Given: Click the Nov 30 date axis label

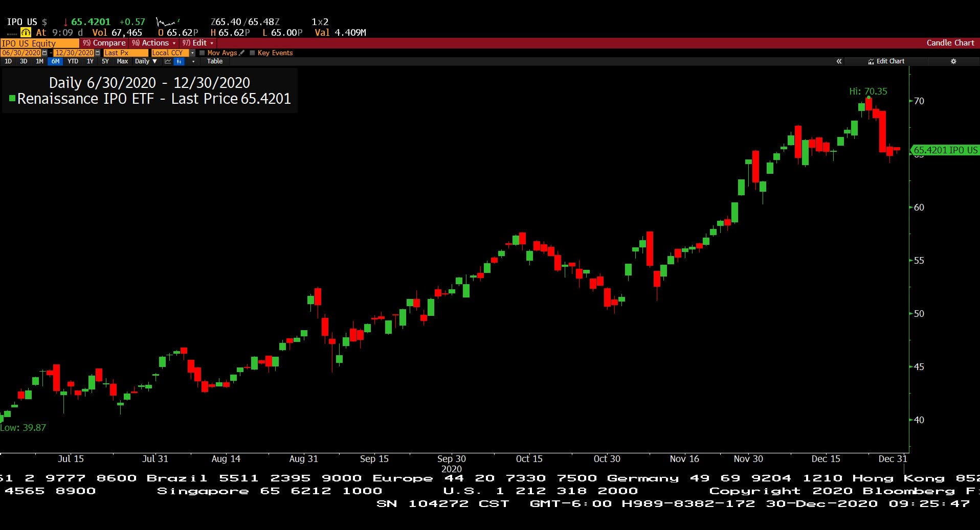Looking at the screenshot, I should (748, 459).
